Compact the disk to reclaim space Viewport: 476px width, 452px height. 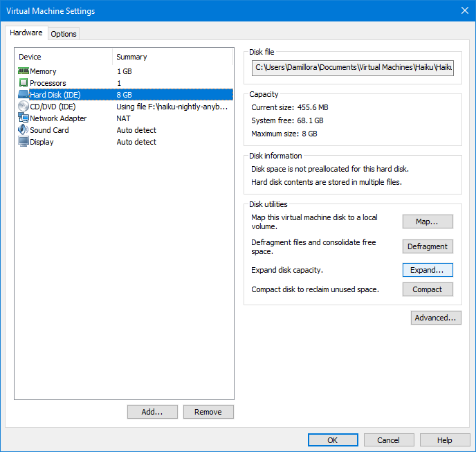[427, 289]
